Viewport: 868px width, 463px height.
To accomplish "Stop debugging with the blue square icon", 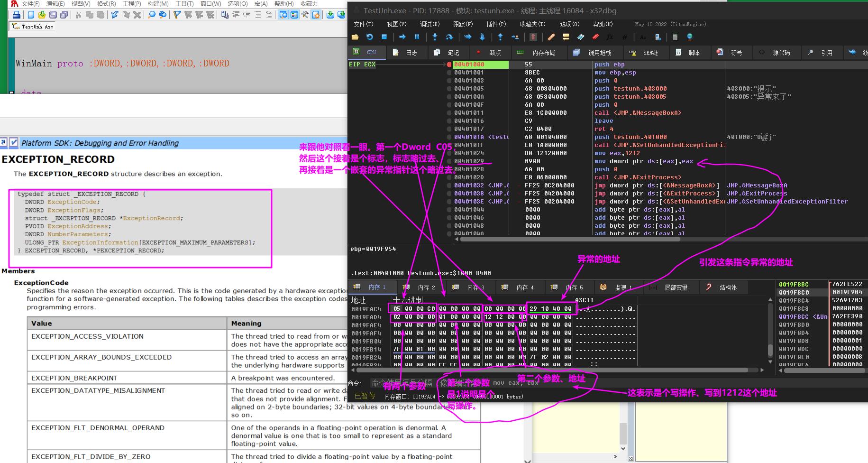I will tap(384, 37).
